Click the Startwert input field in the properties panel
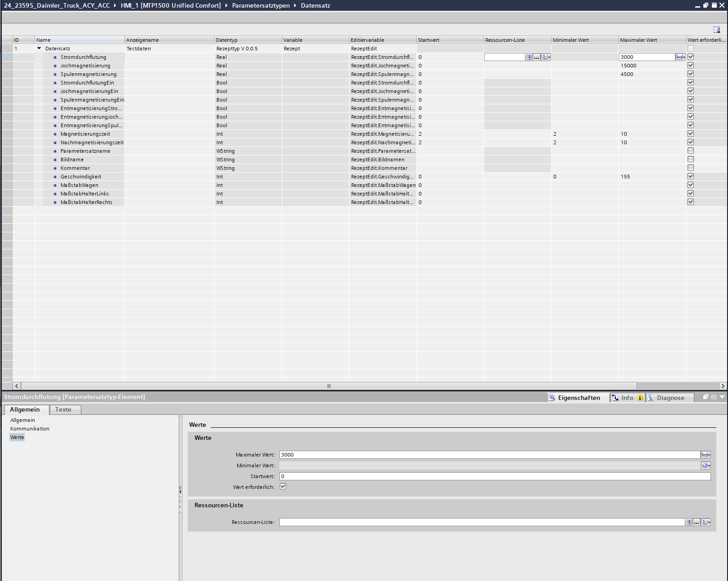The height and width of the screenshot is (581, 728). click(x=494, y=476)
